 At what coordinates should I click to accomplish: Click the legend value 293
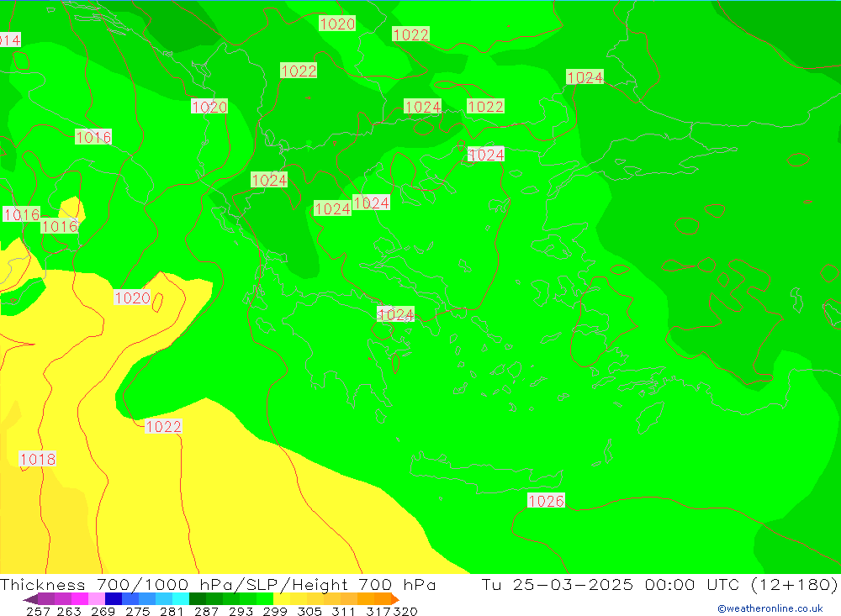coord(241,611)
